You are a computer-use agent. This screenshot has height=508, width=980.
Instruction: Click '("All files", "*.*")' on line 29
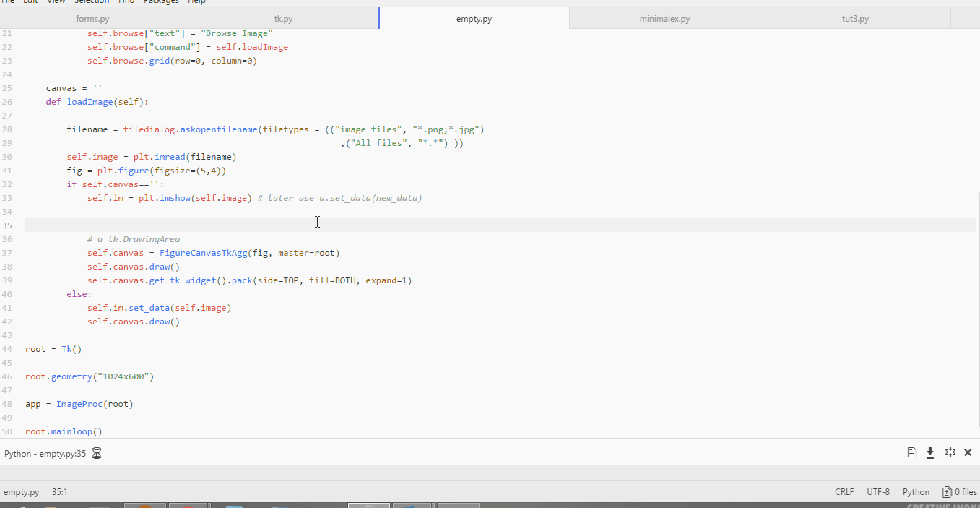[x=396, y=143]
